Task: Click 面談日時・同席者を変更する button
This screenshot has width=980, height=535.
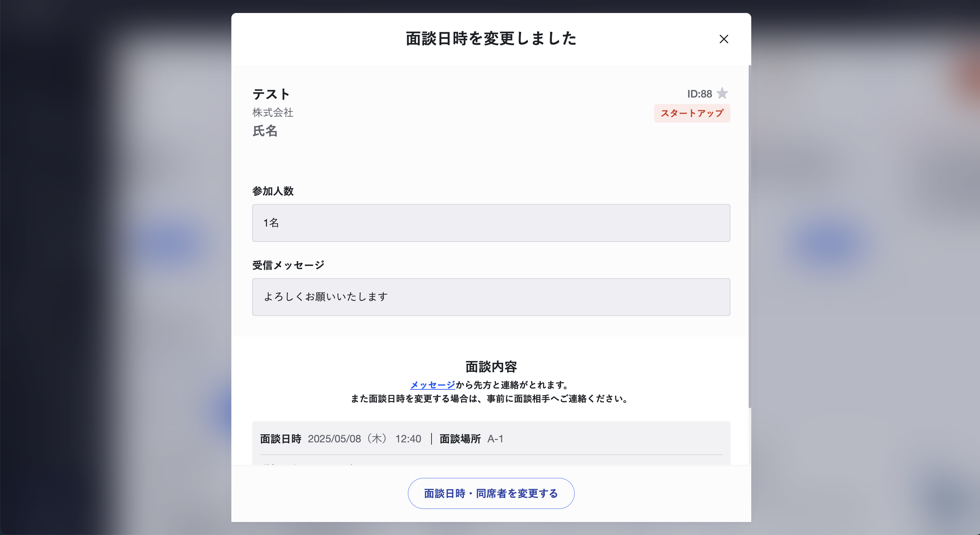Action: 491,493
